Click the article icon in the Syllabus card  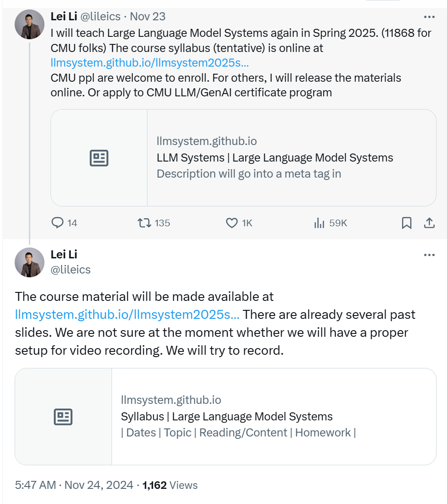coord(63,417)
